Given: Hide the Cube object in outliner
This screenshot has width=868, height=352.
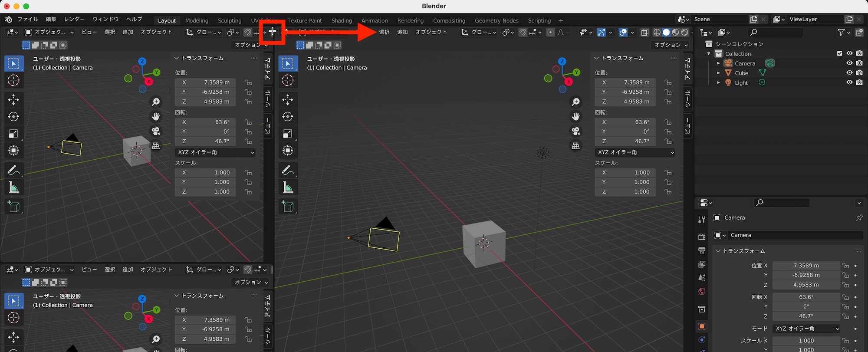Looking at the screenshot, I should [x=849, y=73].
